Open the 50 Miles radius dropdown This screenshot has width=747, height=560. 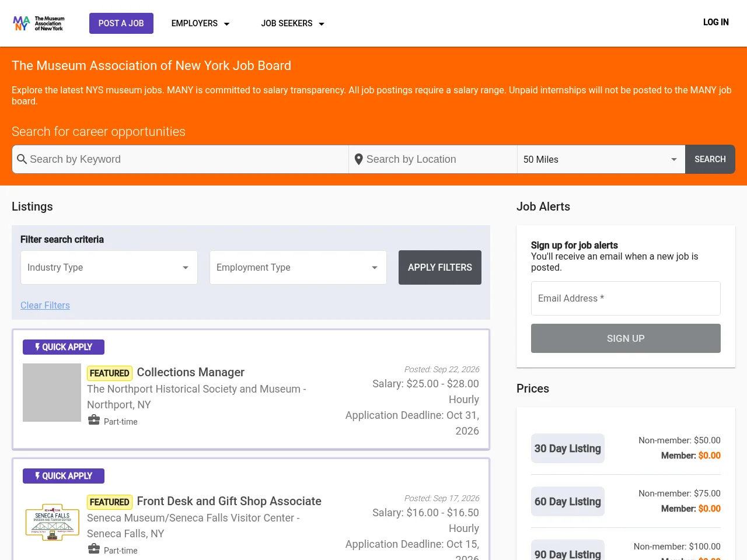coord(601,159)
